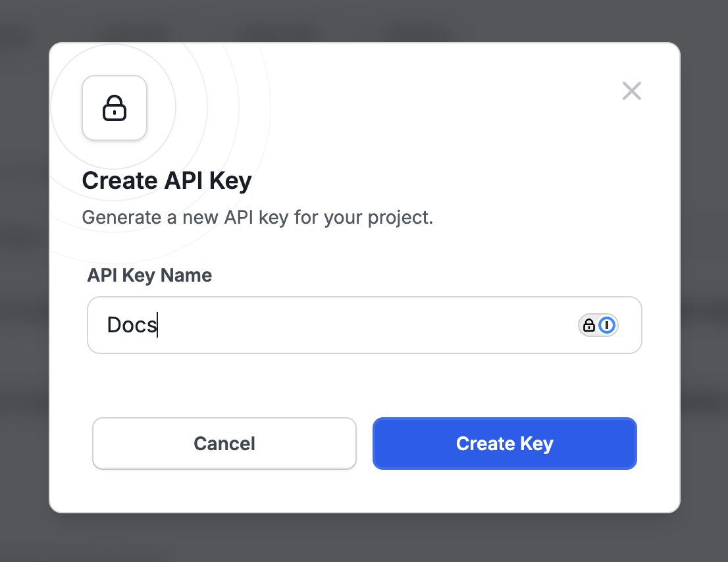The width and height of the screenshot is (728, 562).
Task: Click the blue Create Key button
Action: (x=504, y=444)
